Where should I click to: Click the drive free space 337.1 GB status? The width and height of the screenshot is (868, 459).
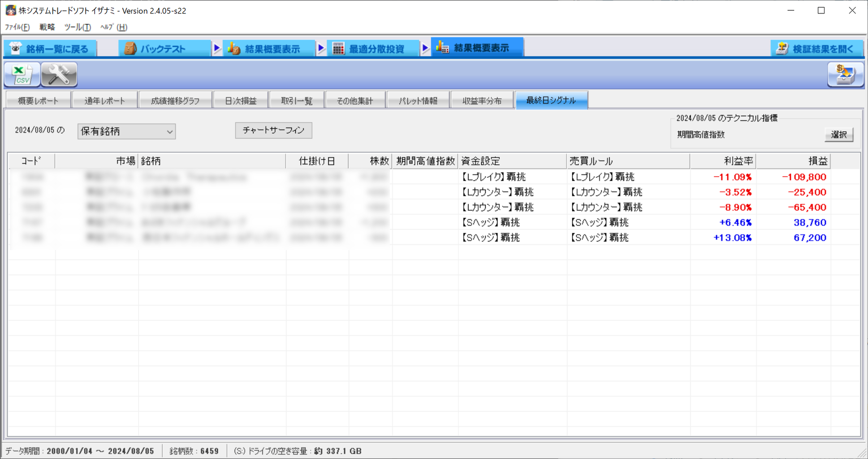[x=298, y=451]
